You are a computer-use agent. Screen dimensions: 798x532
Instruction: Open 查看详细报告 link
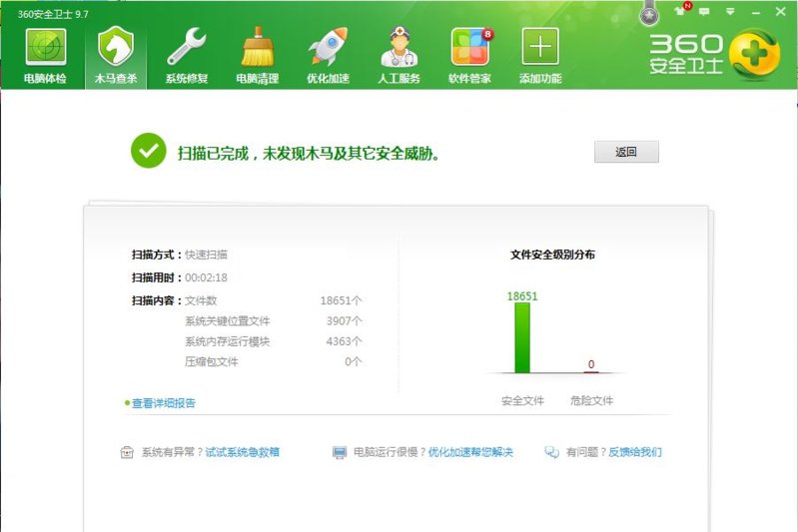click(x=164, y=403)
